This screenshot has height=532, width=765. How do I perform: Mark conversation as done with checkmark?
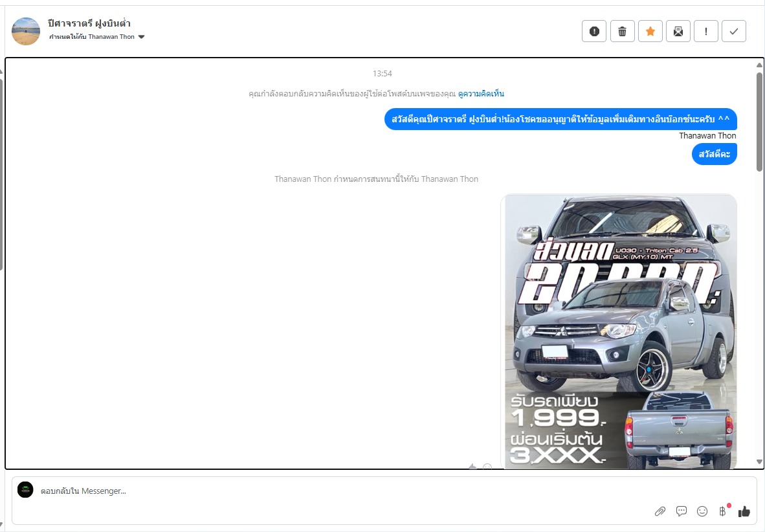(x=734, y=31)
